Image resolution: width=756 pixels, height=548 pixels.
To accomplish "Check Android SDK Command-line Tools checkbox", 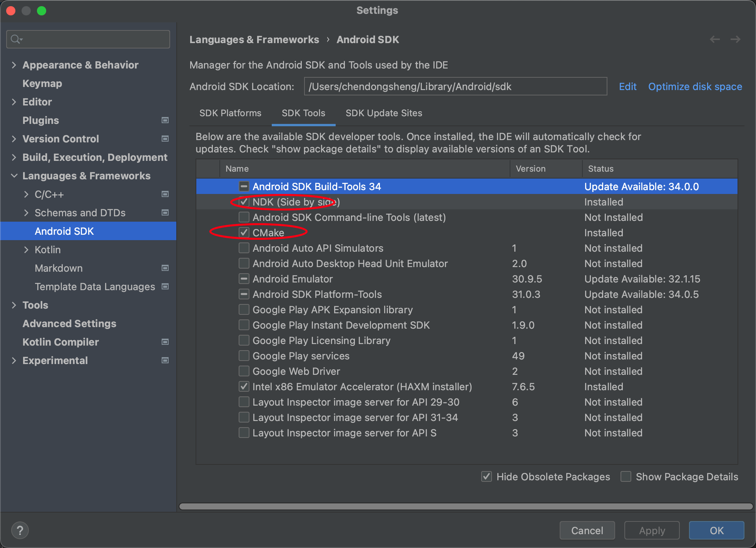I will coord(244,217).
